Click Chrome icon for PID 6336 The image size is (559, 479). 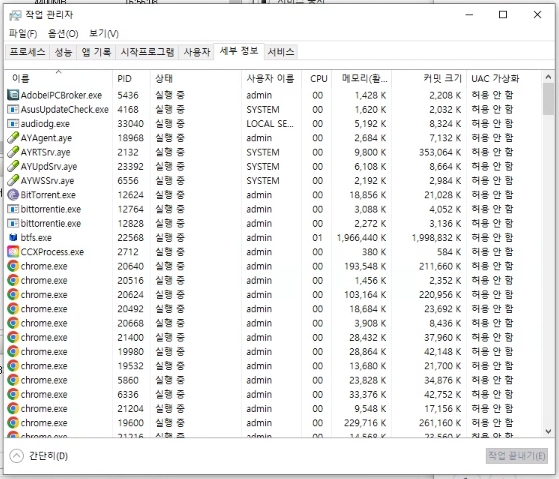pos(13,394)
